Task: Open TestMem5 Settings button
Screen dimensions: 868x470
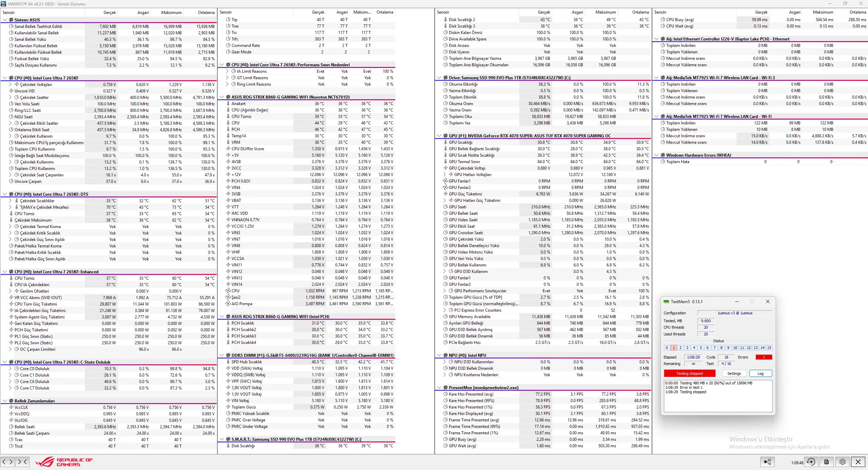Action: tap(734, 373)
